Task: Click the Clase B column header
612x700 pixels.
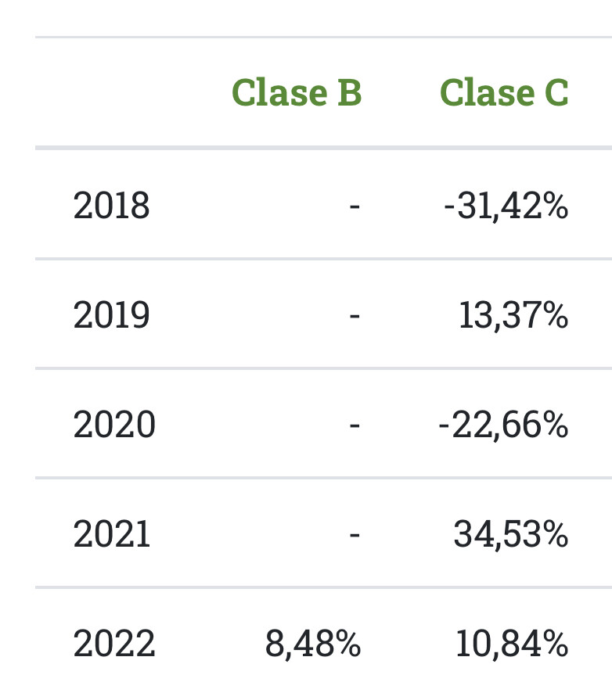Action: [297, 92]
